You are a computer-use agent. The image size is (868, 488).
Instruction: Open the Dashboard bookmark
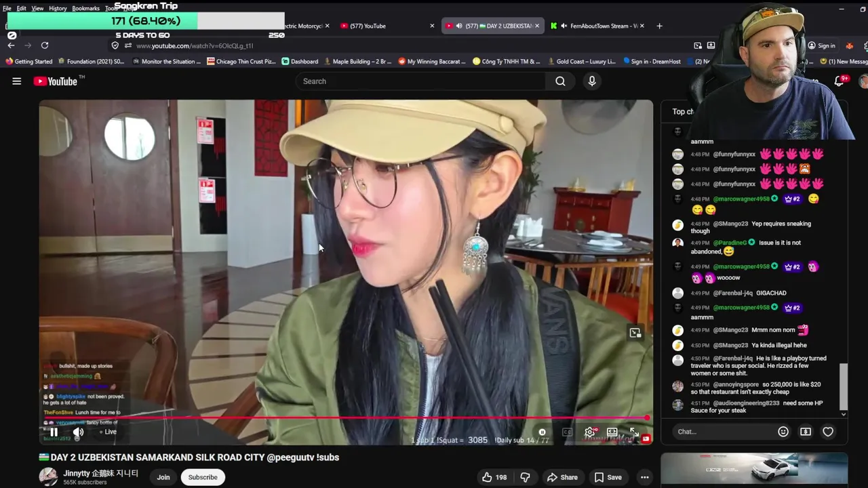coord(300,61)
